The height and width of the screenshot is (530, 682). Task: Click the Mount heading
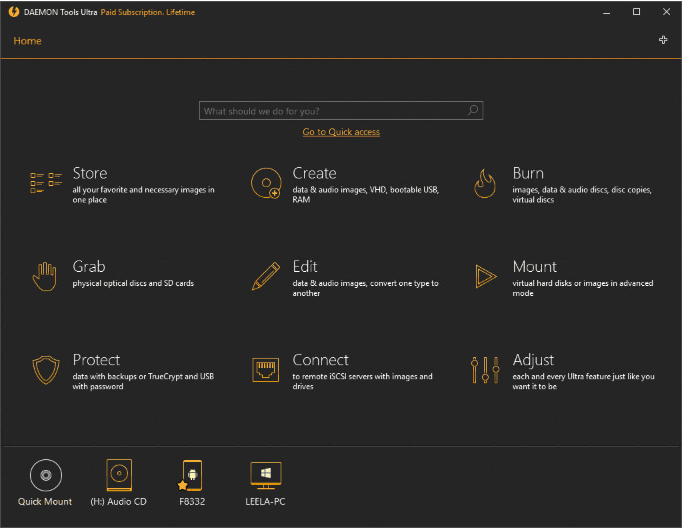pos(535,267)
